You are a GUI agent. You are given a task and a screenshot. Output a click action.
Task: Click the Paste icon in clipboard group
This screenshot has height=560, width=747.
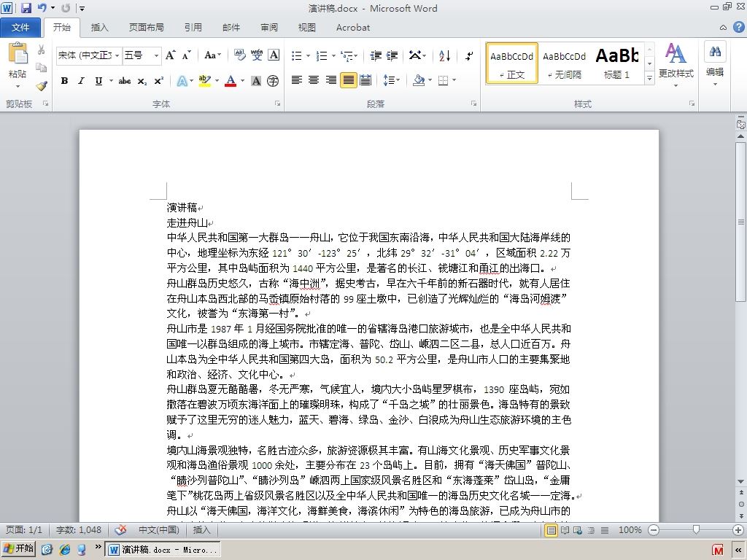(x=18, y=53)
